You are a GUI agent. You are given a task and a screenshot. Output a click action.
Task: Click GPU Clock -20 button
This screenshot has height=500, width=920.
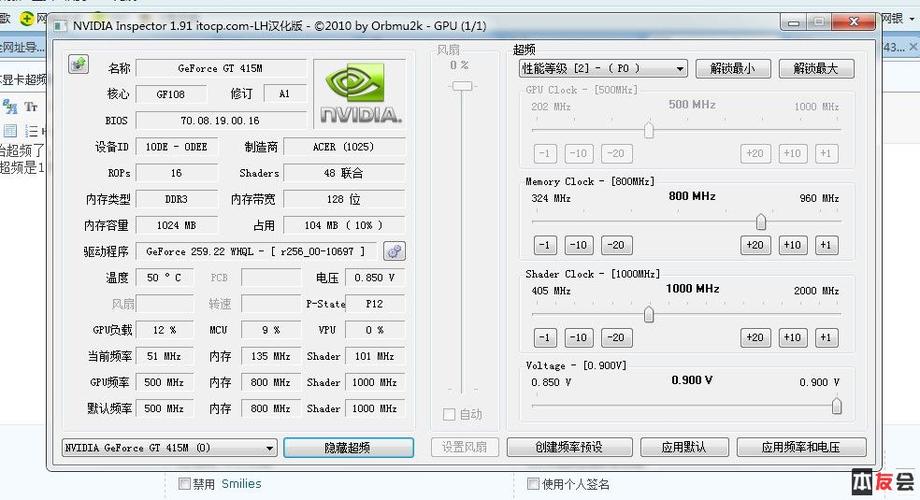point(616,154)
